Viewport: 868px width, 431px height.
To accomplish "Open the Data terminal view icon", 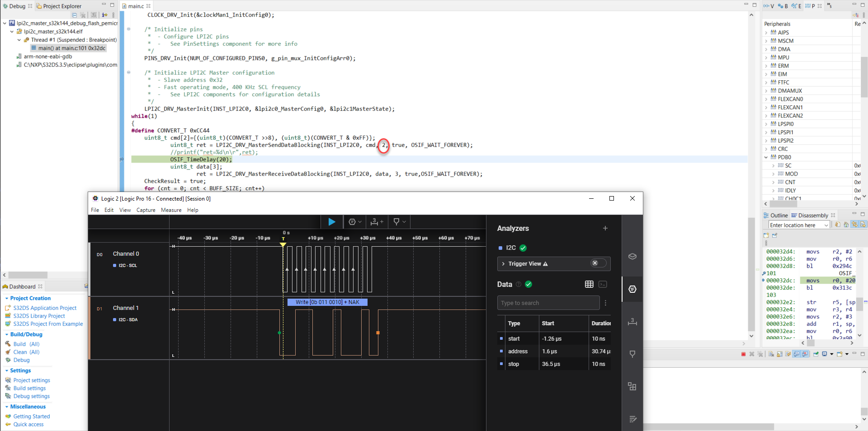I will coord(603,284).
